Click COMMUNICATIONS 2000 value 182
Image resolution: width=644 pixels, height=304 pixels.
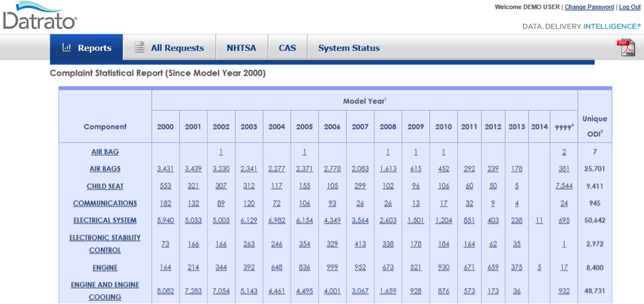click(x=166, y=203)
